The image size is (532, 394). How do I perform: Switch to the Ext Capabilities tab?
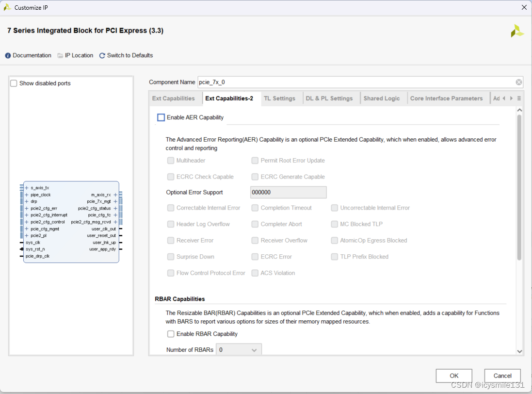(174, 98)
